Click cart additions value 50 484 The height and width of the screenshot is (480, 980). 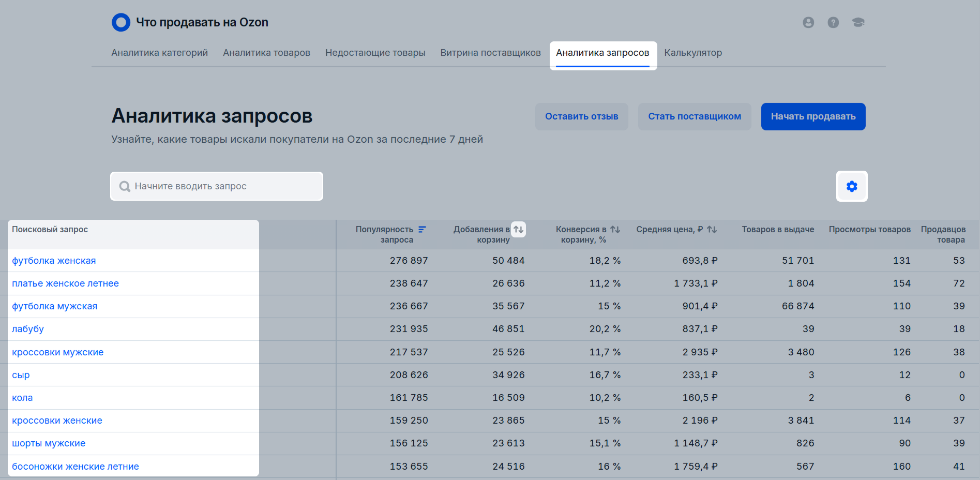pyautogui.click(x=508, y=261)
